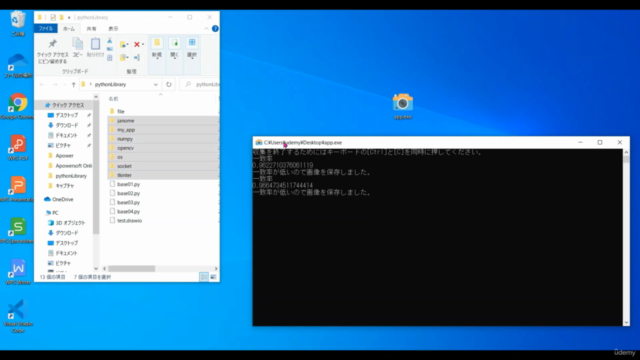Click the Recycle Bin desktop icon

pos(18,20)
